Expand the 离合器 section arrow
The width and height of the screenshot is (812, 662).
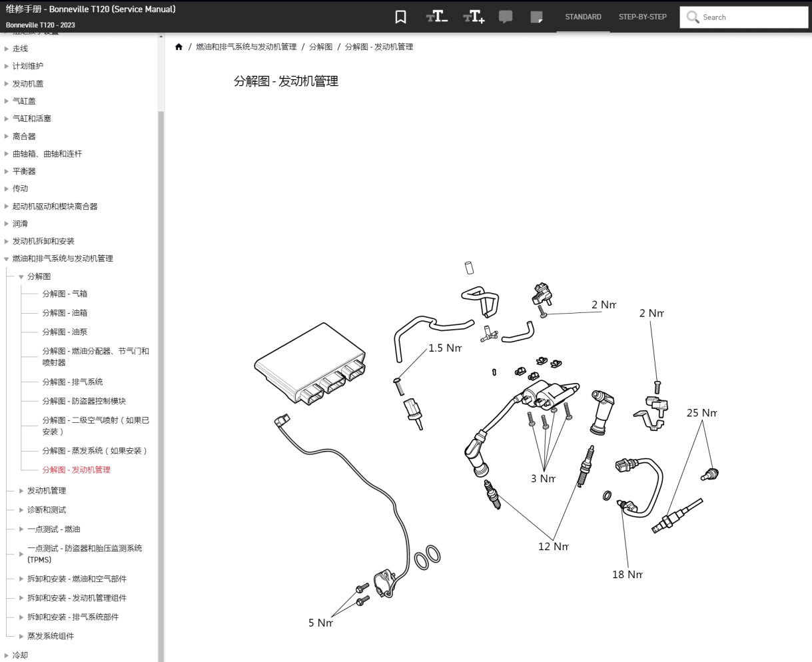7,137
